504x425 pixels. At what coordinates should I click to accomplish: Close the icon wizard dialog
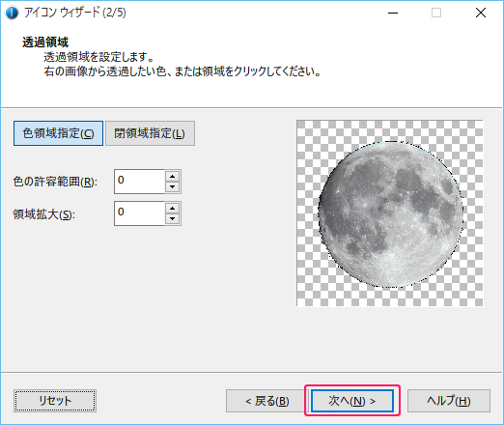point(481,13)
